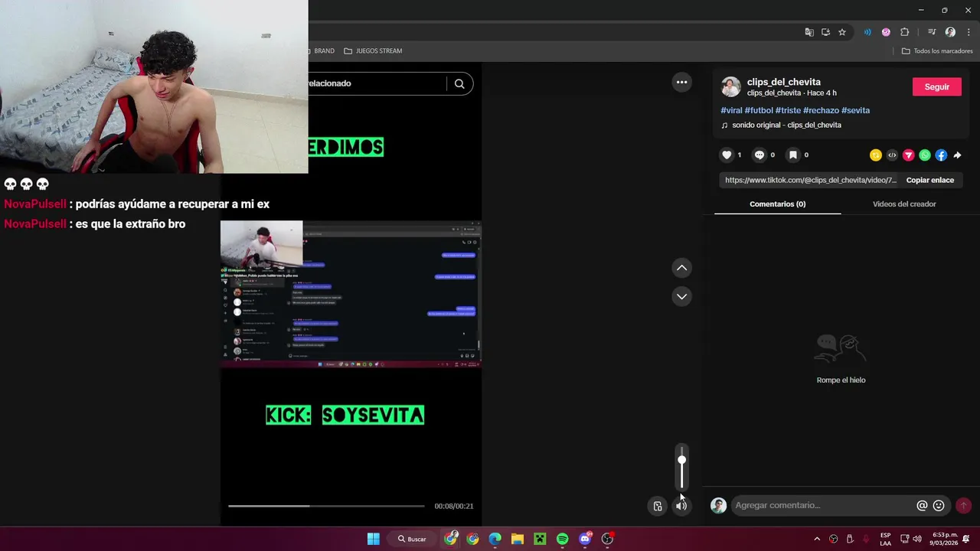Open the #sevita hashtag

tap(855, 110)
